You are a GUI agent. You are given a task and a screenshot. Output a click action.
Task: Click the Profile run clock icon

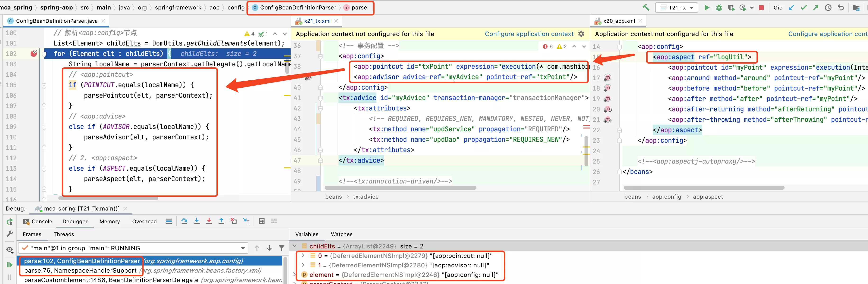742,7
